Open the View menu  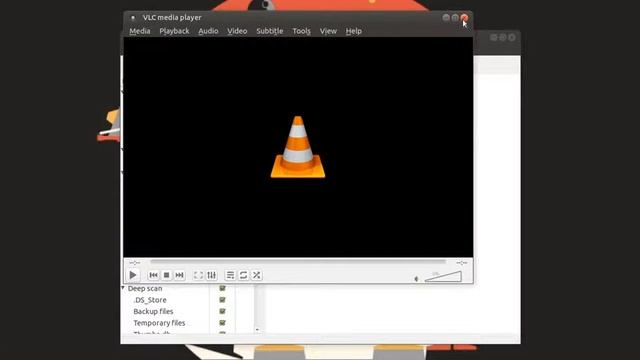(328, 31)
